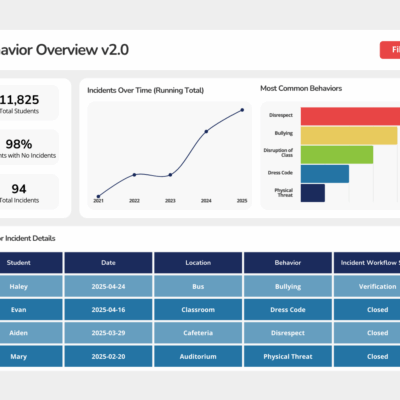Click the Most Common Behaviors chart title

tap(301, 88)
